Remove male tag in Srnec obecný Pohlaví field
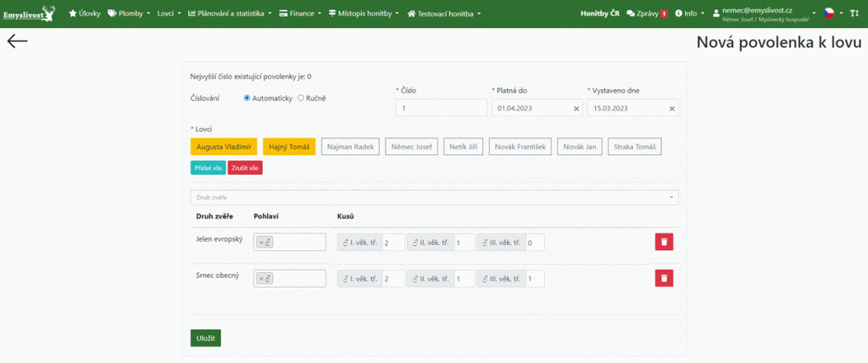This screenshot has width=868, height=363. click(261, 279)
